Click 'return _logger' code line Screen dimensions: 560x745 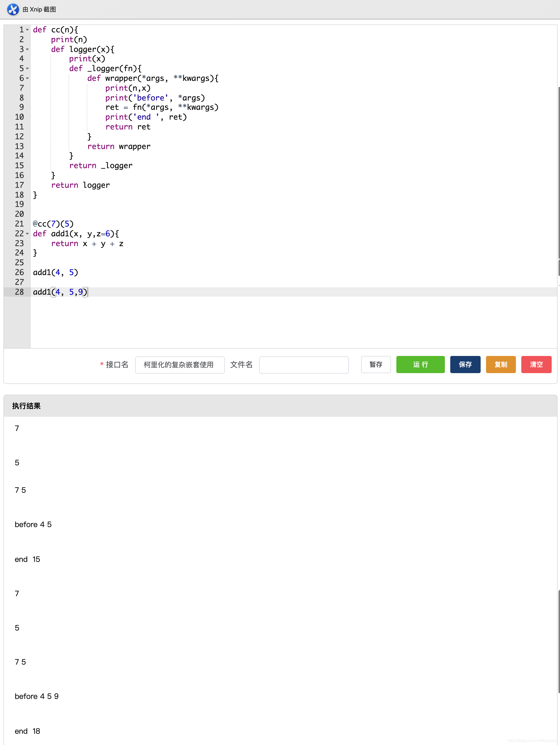pyautogui.click(x=101, y=166)
